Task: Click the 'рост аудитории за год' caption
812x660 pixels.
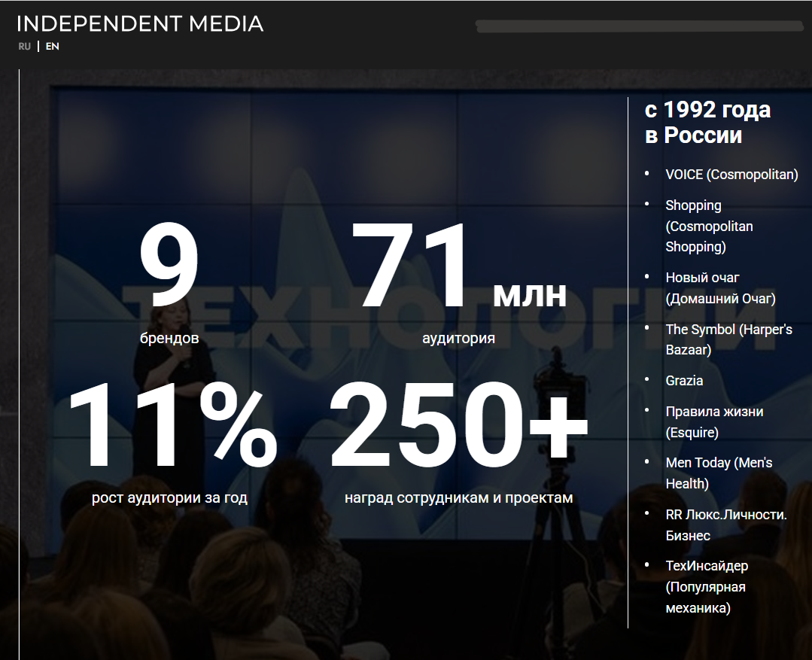Action: pyautogui.click(x=169, y=498)
